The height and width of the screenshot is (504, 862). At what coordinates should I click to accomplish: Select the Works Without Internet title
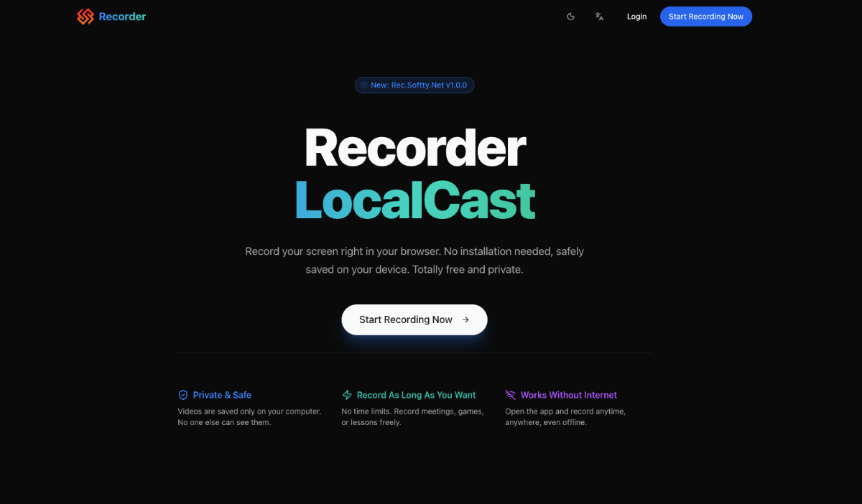pyautogui.click(x=568, y=395)
